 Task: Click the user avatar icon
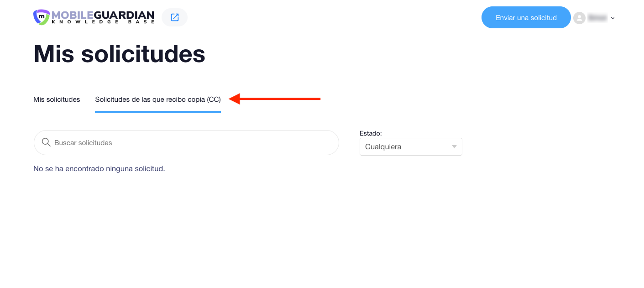click(579, 18)
